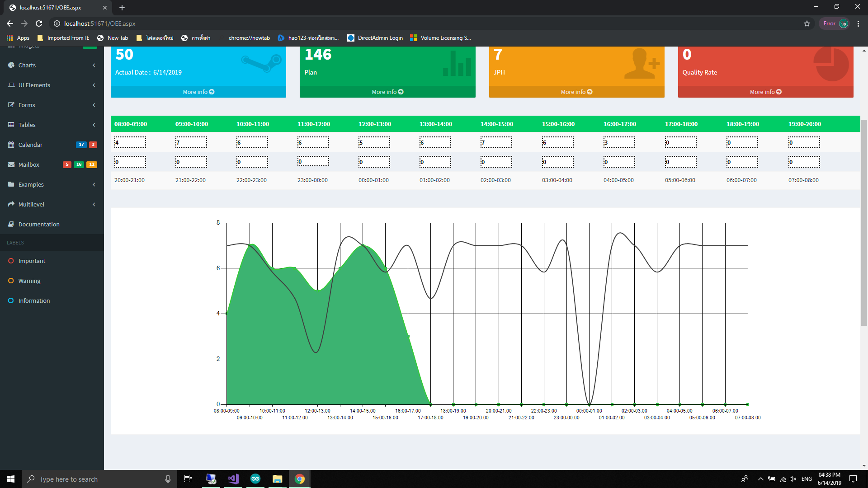Screen dimensions: 868x488
Task: Click the Documentation book icon
Action: pyautogui.click(x=11, y=224)
